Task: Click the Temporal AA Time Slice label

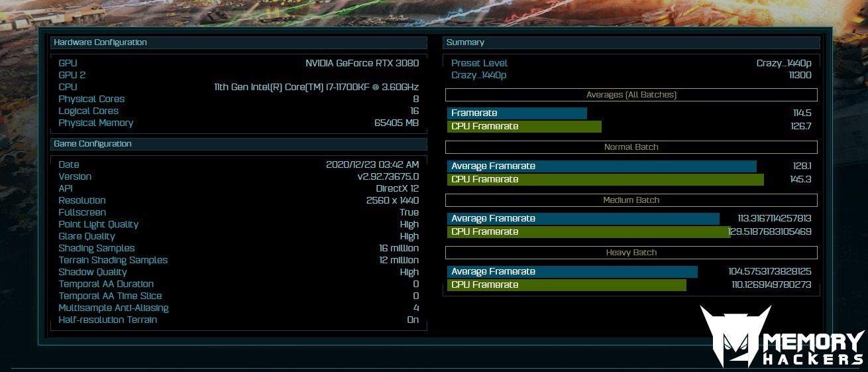Action: pyautogui.click(x=110, y=296)
